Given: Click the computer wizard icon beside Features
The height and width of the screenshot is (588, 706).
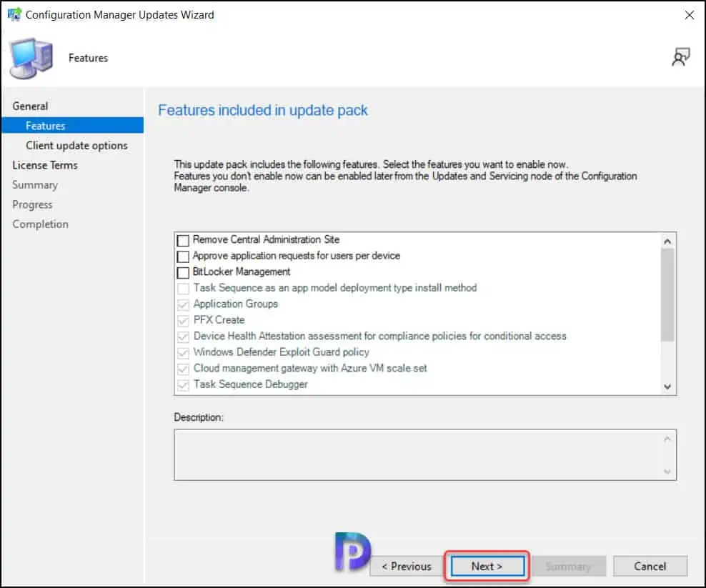Looking at the screenshot, I should pyautogui.click(x=31, y=59).
